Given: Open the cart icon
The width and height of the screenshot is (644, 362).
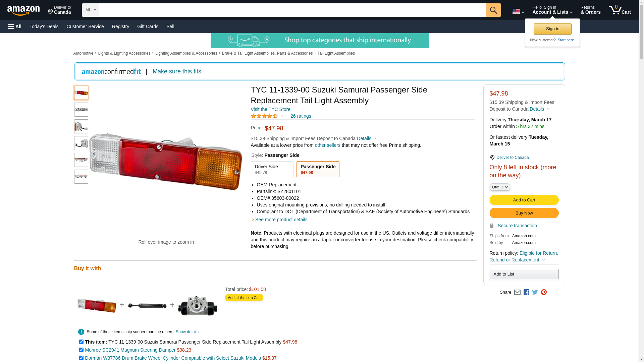Looking at the screenshot, I should [x=619, y=10].
